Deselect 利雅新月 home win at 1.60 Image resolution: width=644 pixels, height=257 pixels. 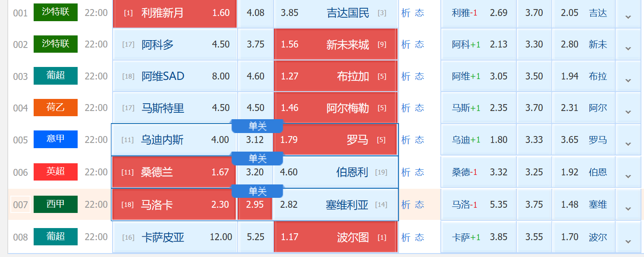click(x=175, y=13)
